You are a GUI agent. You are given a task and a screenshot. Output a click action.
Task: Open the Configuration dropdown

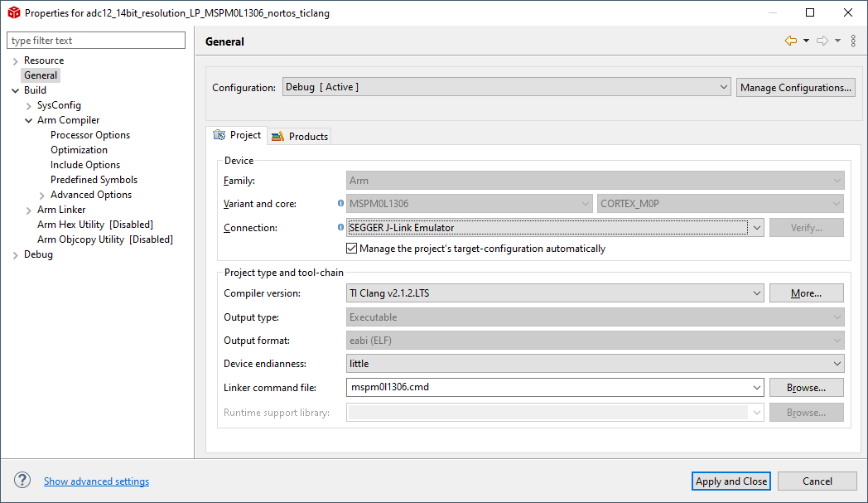(506, 87)
